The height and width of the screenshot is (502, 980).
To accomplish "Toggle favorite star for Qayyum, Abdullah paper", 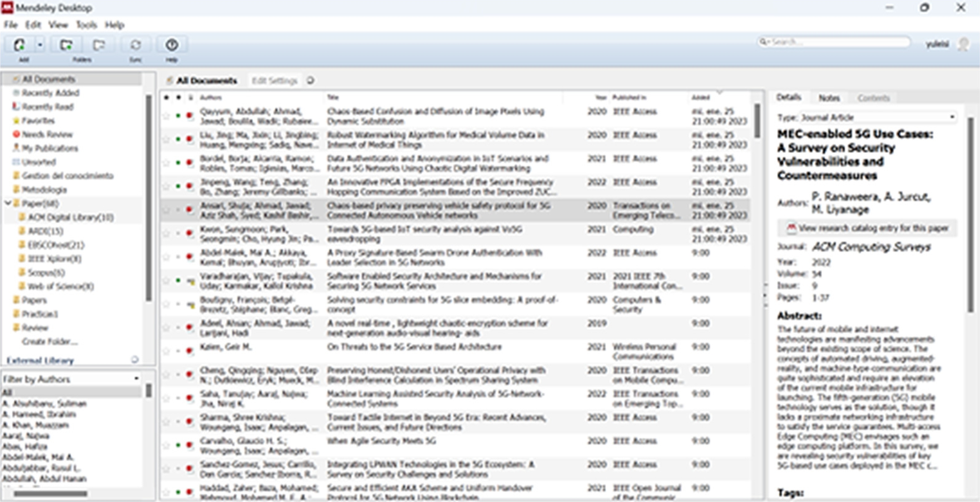I will tap(166, 116).
